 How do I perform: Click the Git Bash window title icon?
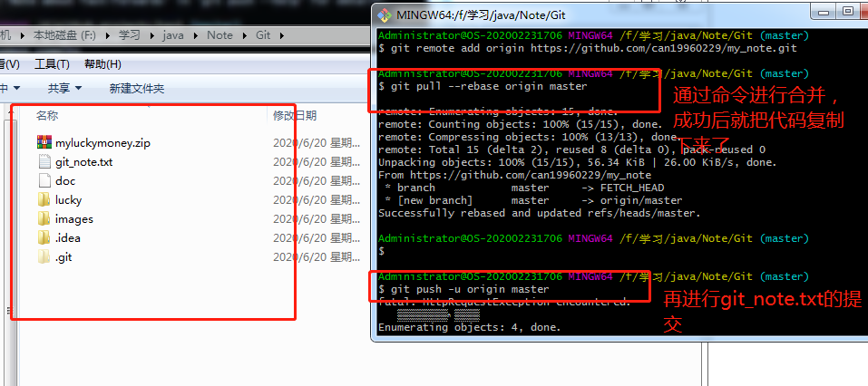385,14
